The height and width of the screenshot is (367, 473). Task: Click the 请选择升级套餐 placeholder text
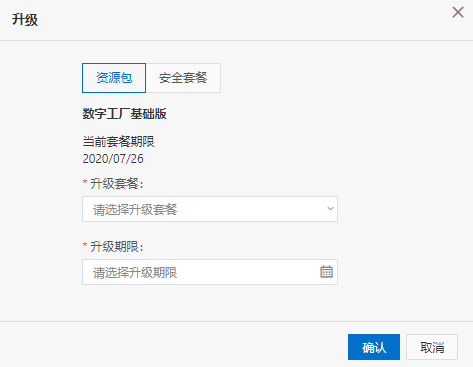point(135,209)
